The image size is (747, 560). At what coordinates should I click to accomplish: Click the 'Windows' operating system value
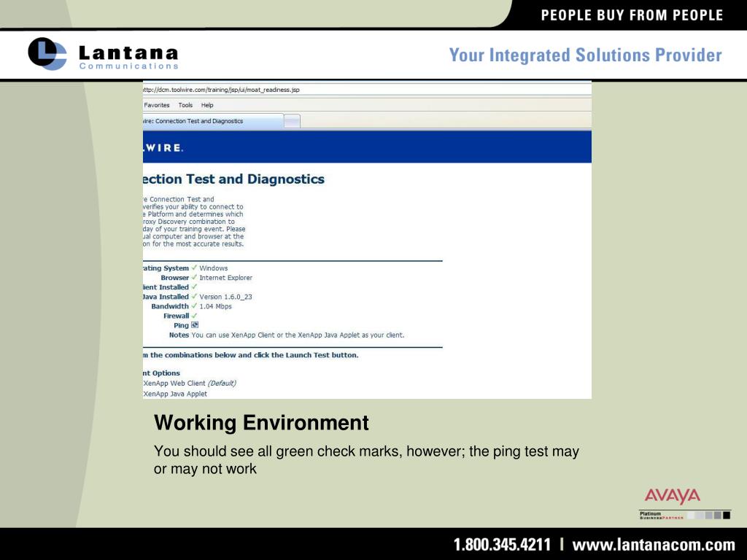coord(214,268)
